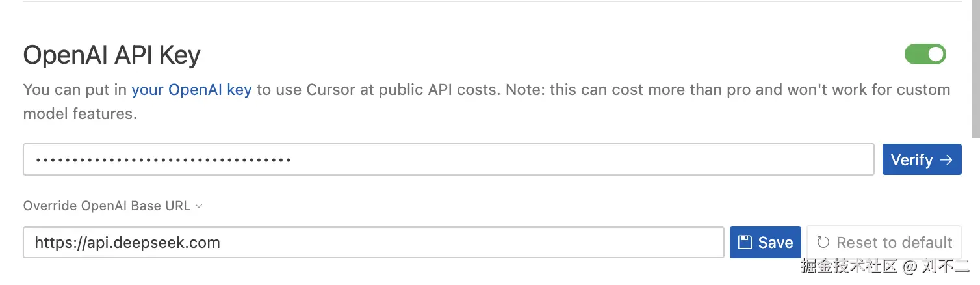Click the Reset to default button
The height and width of the screenshot is (285, 980).
coord(884,243)
